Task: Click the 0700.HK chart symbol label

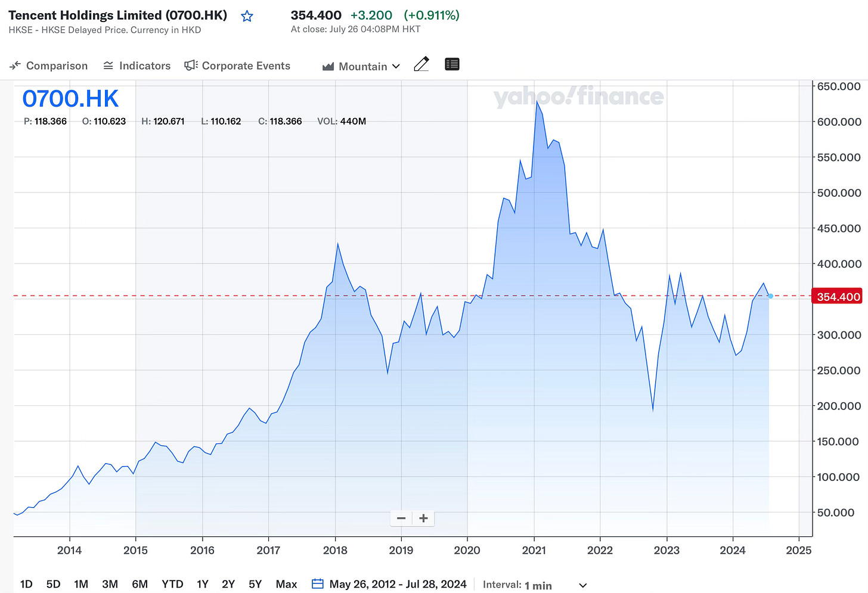Action: tap(70, 98)
